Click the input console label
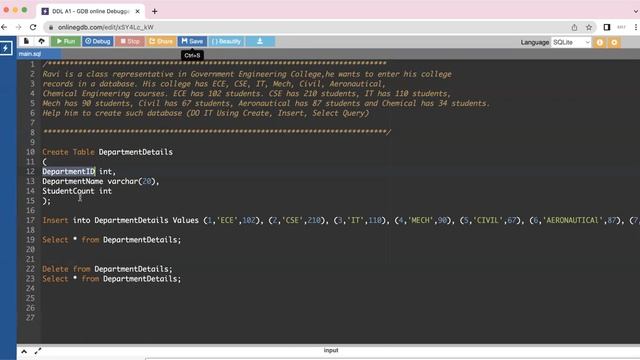 point(331,350)
